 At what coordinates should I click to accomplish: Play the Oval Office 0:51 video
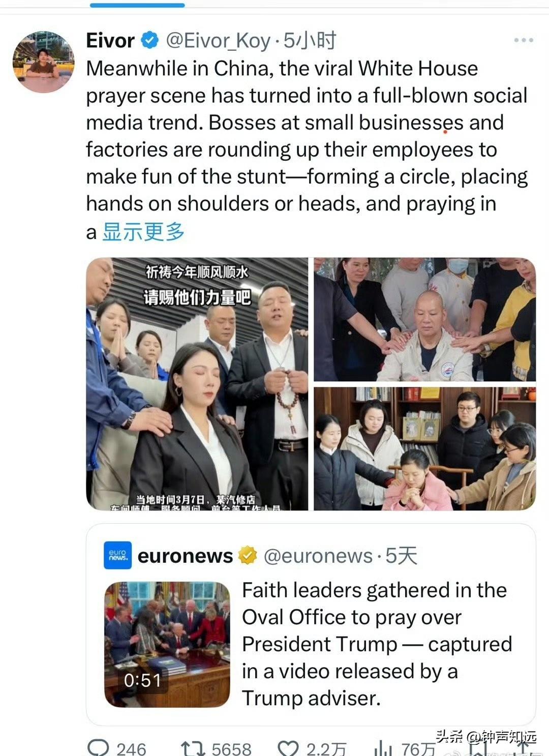pyautogui.click(x=167, y=645)
